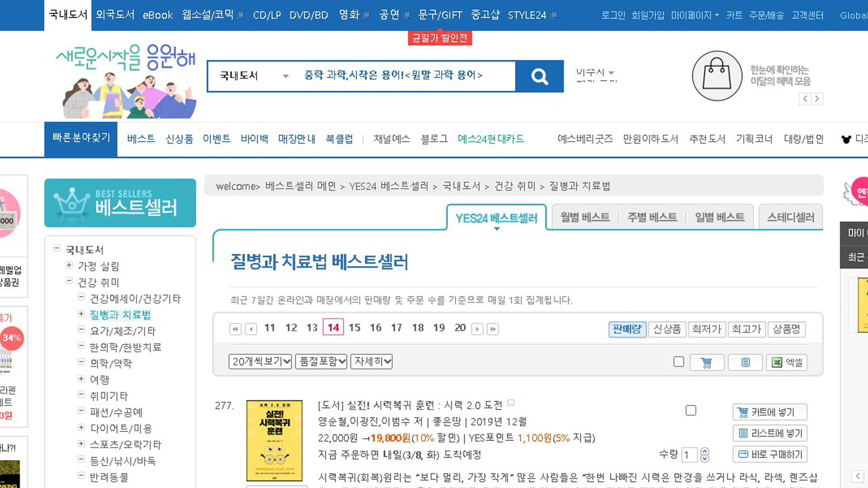
Task: Sort list by 신상품
Action: (x=667, y=329)
